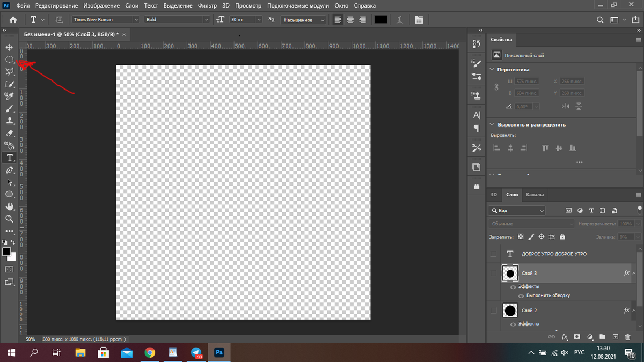The image size is (644, 362).
Task: Click the foreground color swatch
Action: 6,252
